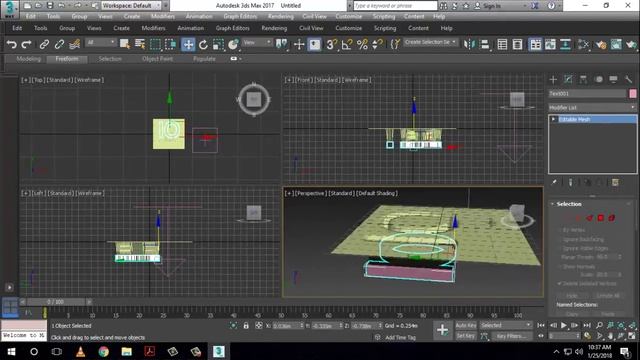The image size is (640, 360).
Task: Switch to the Modeling ribbon tab
Action: click(x=29, y=59)
